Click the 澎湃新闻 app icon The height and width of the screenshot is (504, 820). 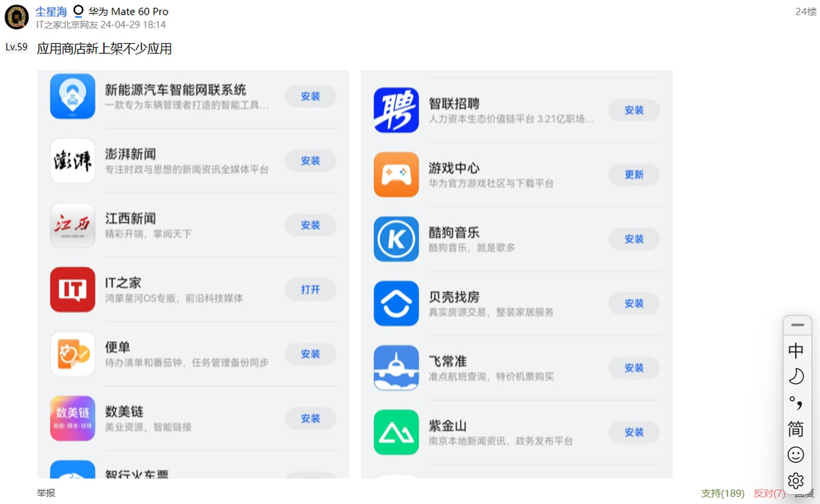73,161
